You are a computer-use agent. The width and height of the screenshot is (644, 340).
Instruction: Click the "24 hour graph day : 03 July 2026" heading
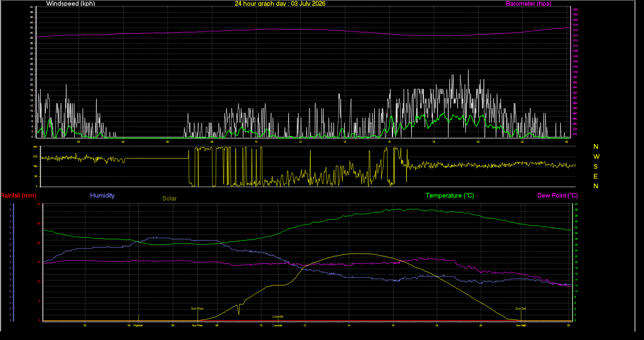point(280,3)
